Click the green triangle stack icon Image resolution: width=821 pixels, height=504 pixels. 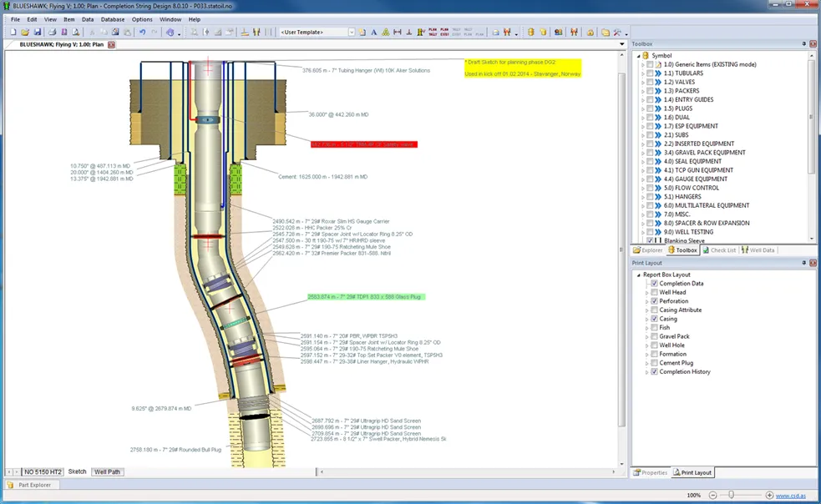(386, 33)
